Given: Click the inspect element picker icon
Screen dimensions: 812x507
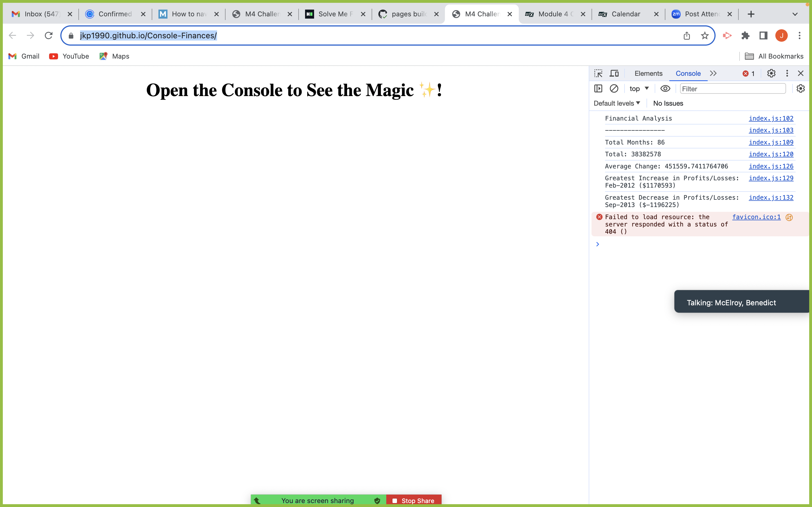Looking at the screenshot, I should [x=598, y=74].
